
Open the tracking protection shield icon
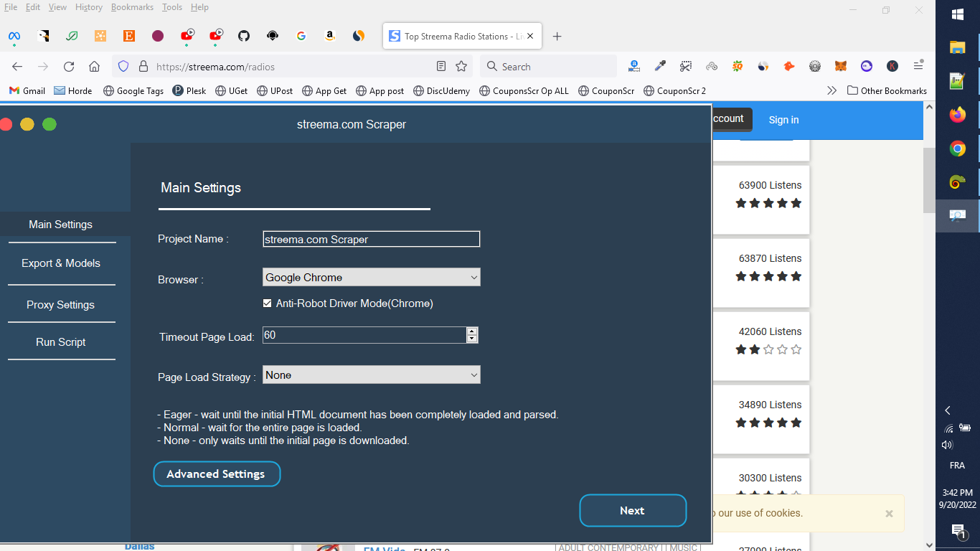coord(123,67)
